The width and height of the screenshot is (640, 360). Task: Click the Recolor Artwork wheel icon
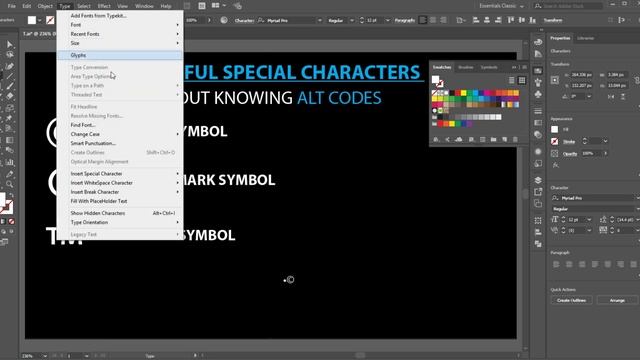[x=224, y=20]
